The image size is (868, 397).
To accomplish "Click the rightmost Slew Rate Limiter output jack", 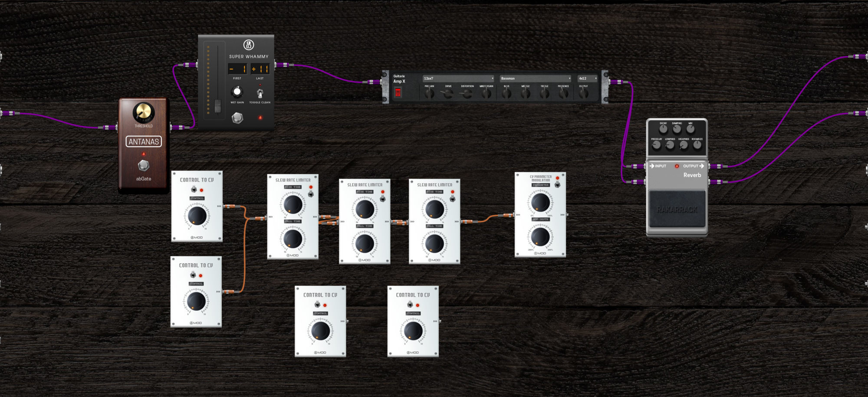I will (x=462, y=222).
